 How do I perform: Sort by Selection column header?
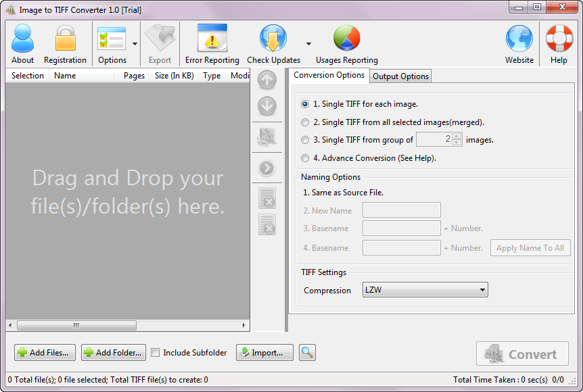[x=28, y=76]
